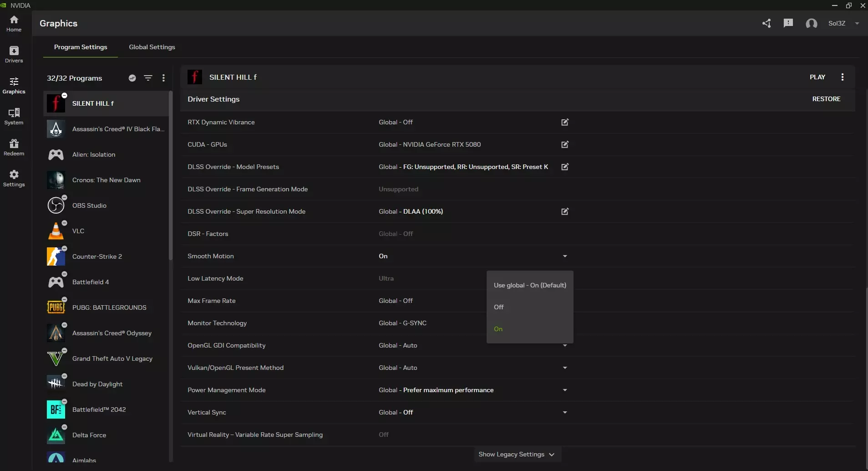This screenshot has height=471, width=868.
Task: Open the Drivers section in sidebar
Action: pos(14,54)
